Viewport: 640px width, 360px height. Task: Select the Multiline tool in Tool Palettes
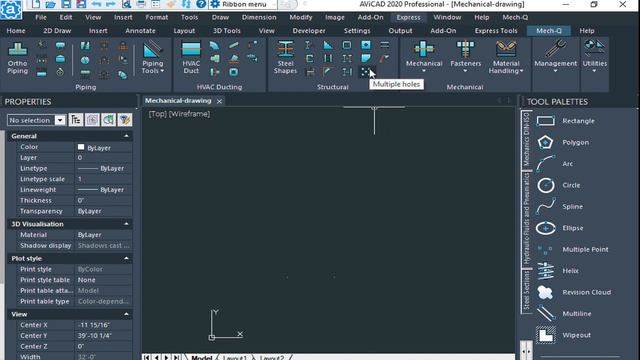(564, 314)
